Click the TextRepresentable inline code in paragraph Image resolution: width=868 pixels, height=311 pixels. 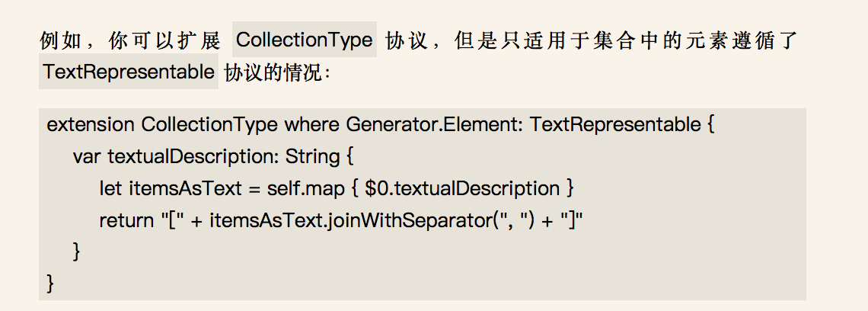[x=129, y=72]
